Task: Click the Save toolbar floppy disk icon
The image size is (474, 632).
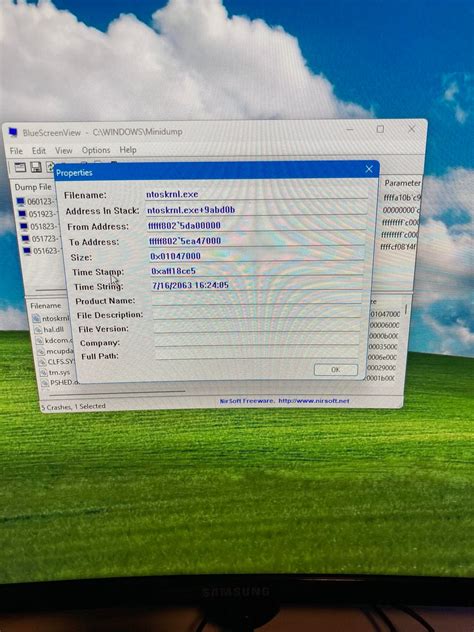Action: pyautogui.click(x=36, y=167)
